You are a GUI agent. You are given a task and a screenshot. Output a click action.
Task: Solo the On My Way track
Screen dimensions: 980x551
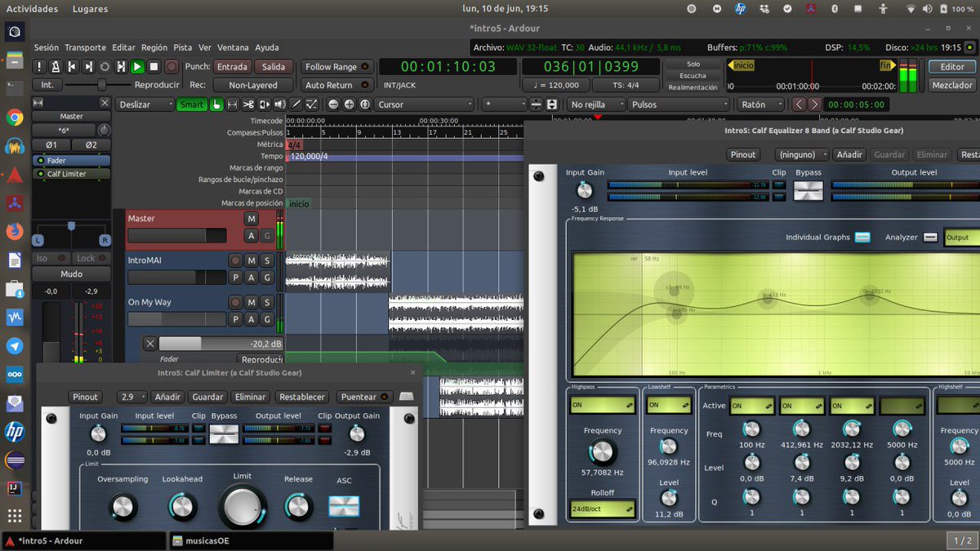[x=266, y=303]
